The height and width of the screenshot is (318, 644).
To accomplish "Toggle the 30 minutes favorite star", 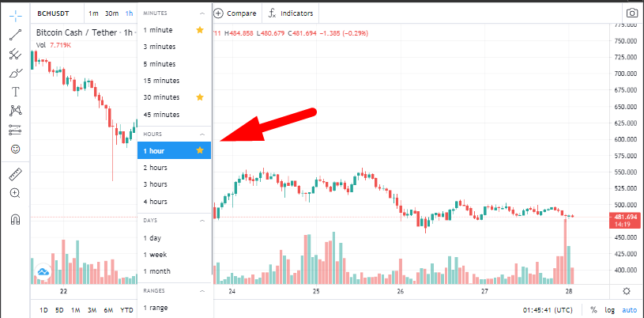I will click(200, 97).
